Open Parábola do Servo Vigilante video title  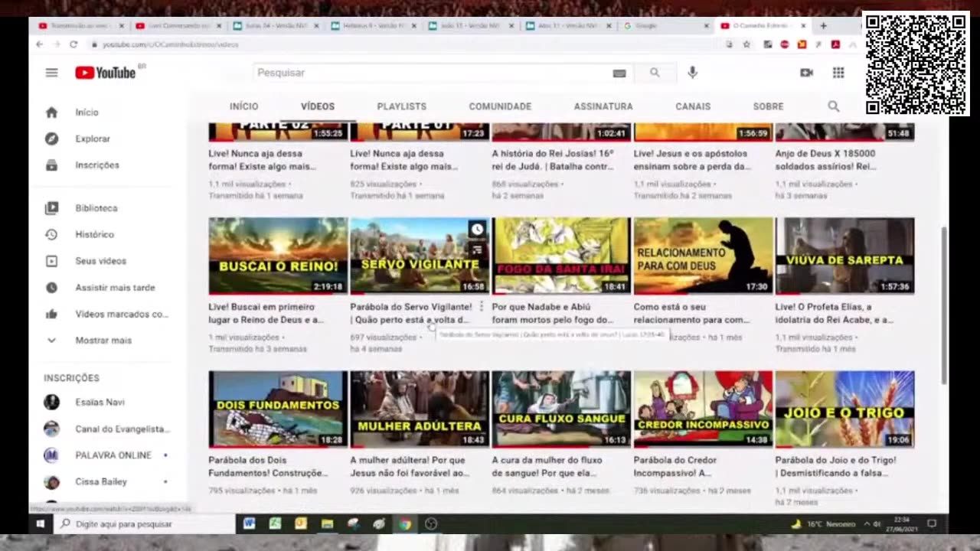point(411,313)
